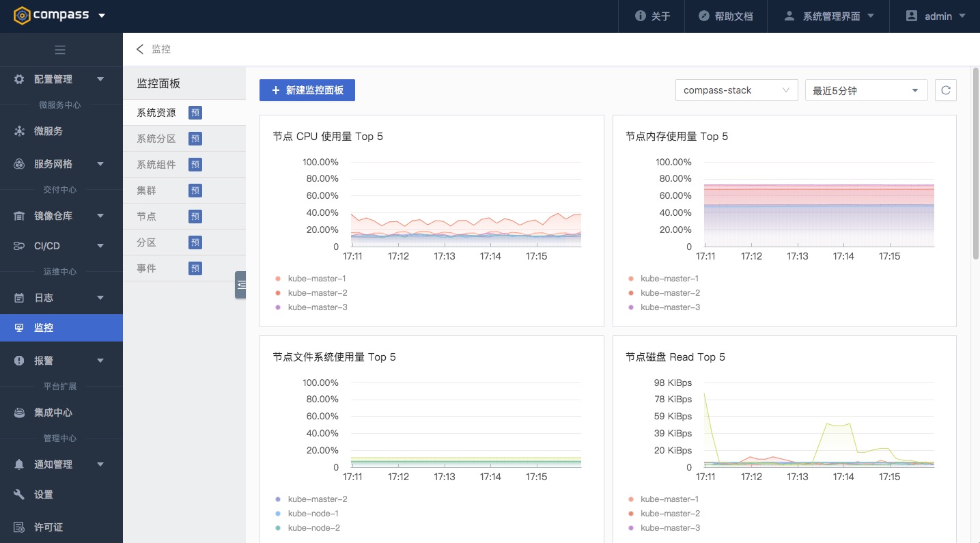Go to 监控 in the sidebar
Screen dimensions: 980x543
61,328
